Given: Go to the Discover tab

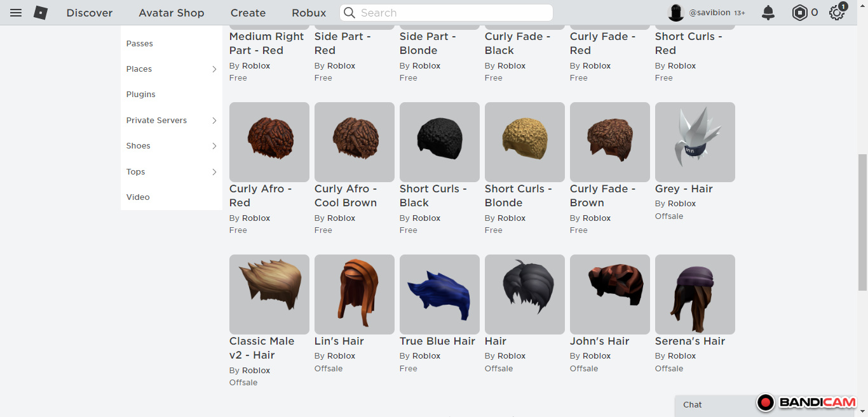Looking at the screenshot, I should [x=90, y=13].
